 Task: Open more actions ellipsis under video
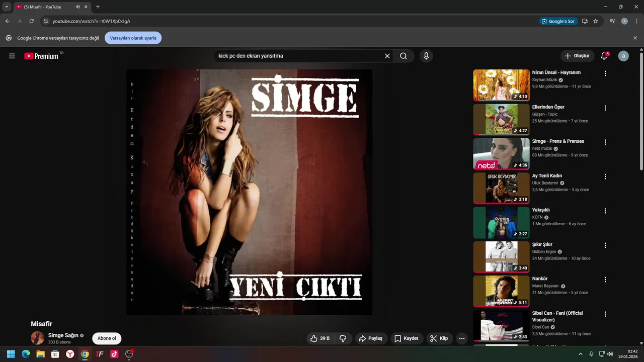(462, 338)
